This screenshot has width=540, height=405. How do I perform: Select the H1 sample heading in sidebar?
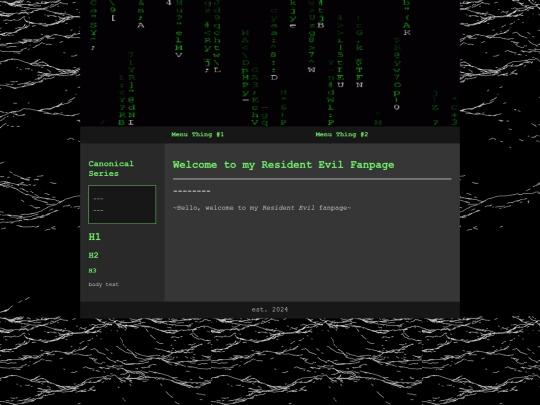click(x=94, y=237)
